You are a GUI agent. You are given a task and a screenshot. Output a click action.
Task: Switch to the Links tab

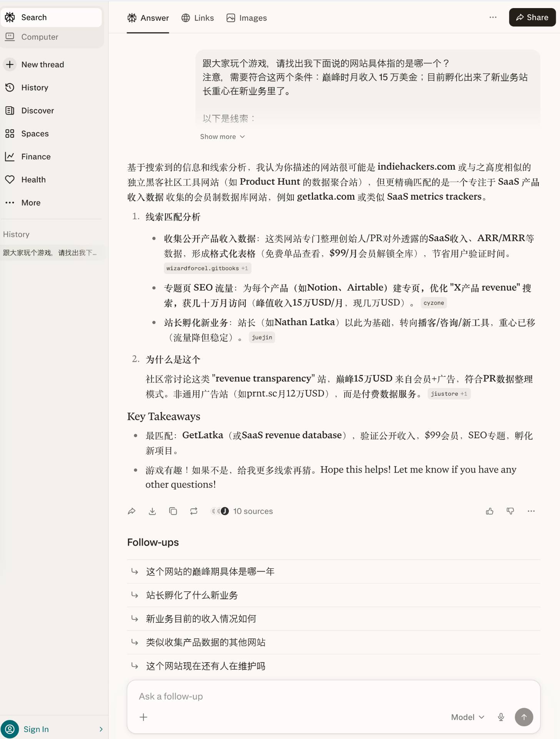coord(198,18)
